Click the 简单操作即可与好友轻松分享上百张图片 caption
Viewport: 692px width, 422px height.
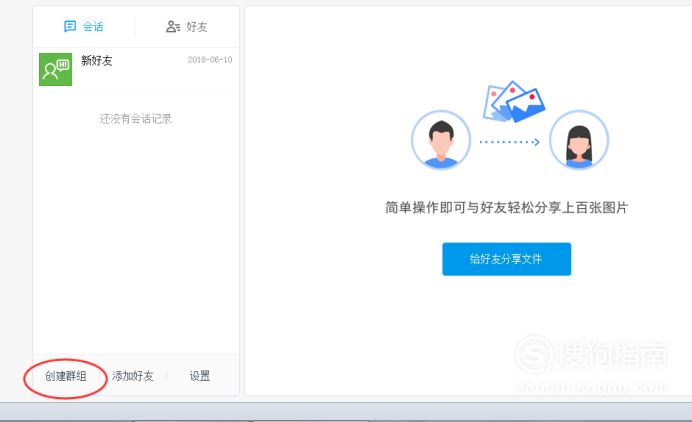507,207
